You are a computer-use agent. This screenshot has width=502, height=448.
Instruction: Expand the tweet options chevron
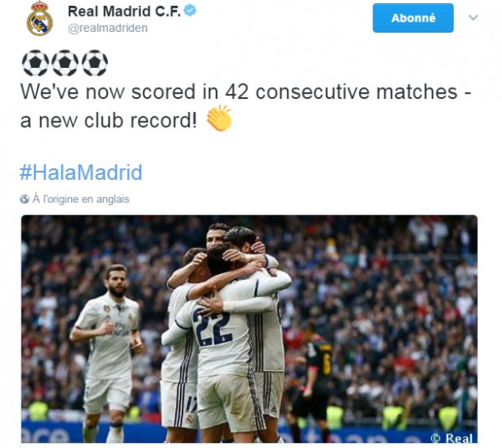point(474,18)
